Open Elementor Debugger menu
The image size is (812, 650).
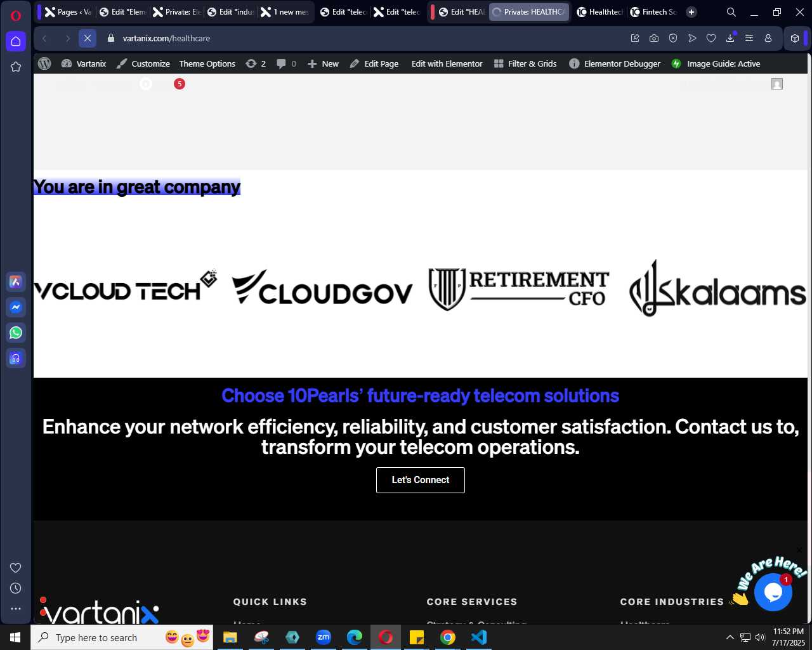point(615,63)
